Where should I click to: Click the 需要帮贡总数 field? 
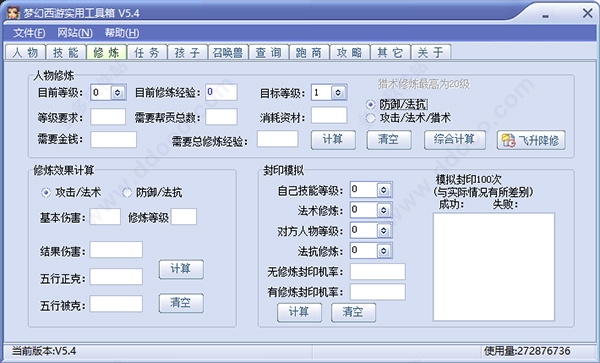[221, 117]
